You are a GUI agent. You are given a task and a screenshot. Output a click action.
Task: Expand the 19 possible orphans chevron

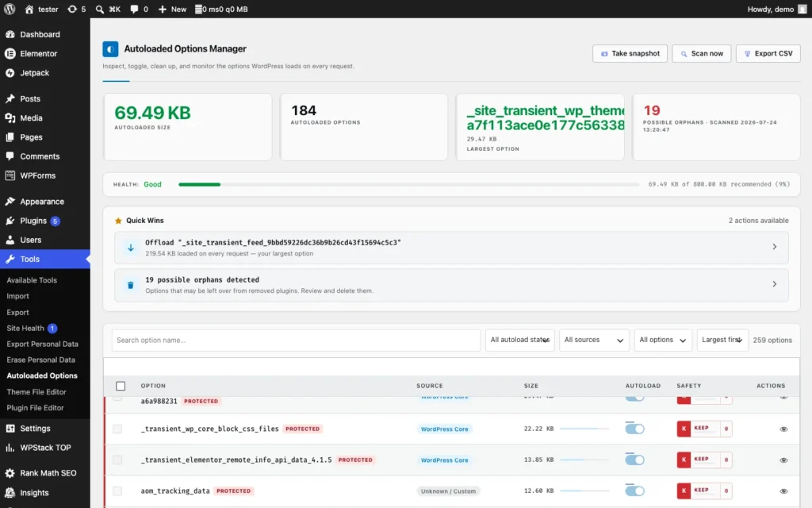[775, 284]
